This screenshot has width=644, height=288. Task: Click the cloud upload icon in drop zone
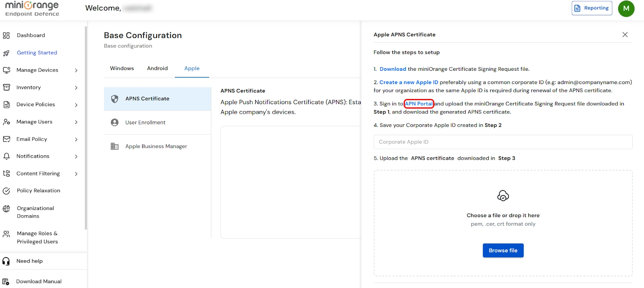[x=503, y=196]
